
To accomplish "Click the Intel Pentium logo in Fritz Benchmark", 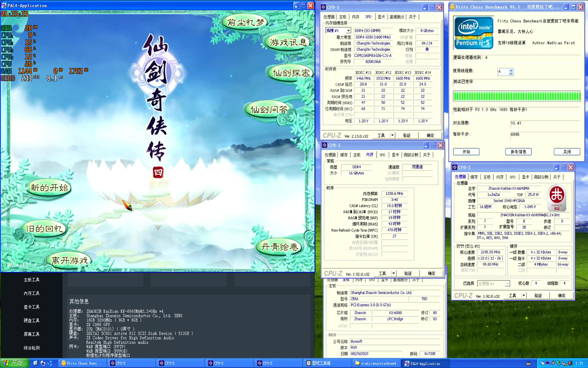I will click(473, 33).
